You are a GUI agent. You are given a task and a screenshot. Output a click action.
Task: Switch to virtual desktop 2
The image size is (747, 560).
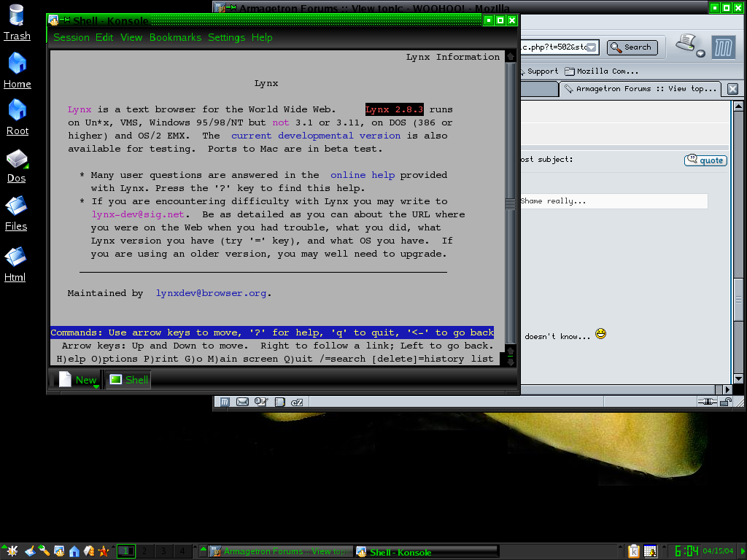coord(145,551)
